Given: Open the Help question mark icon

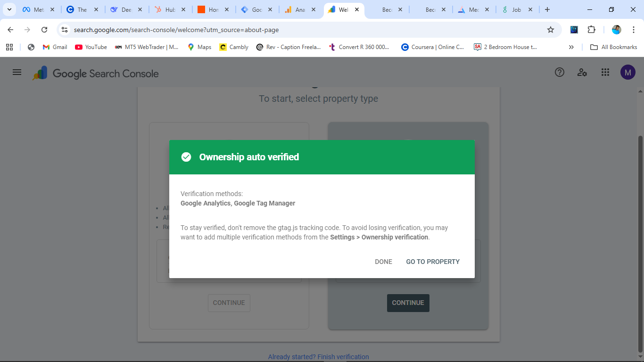Looking at the screenshot, I should tap(560, 72).
